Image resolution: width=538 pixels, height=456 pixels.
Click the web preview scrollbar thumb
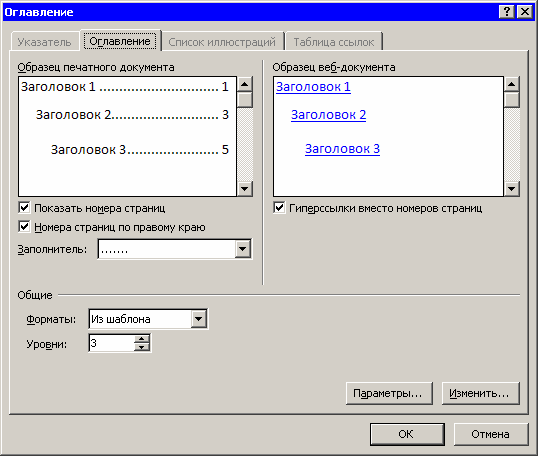click(512, 100)
